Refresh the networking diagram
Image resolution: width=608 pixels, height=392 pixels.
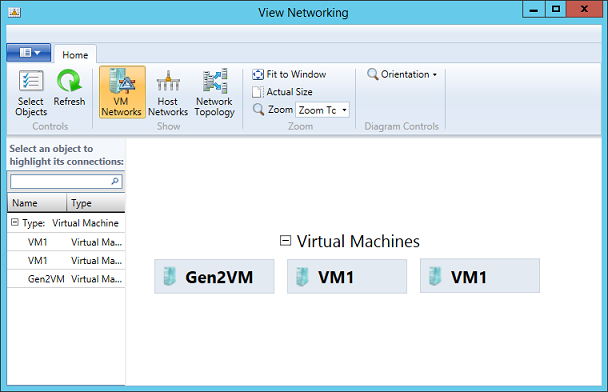pyautogui.click(x=69, y=88)
